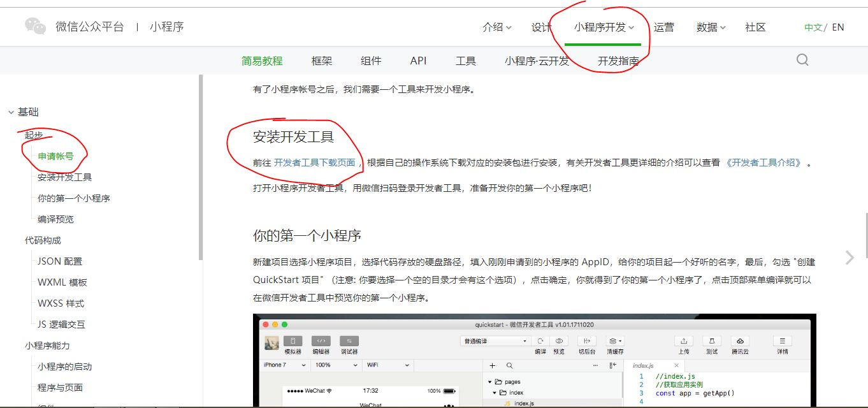868x408 pixels.
Task: Open the 社区 menu item
Action: point(755,27)
